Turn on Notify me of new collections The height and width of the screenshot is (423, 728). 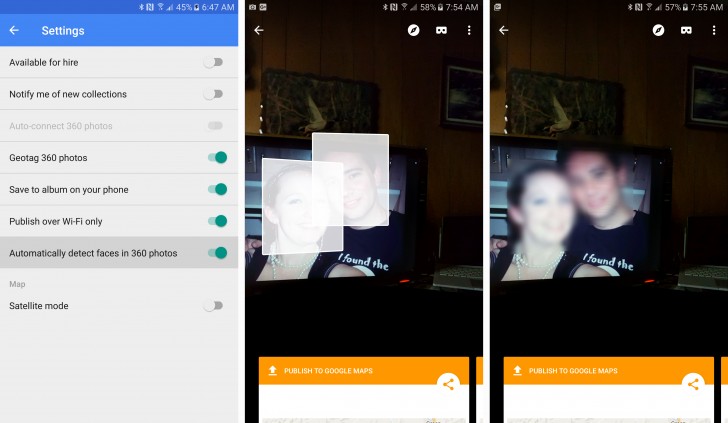[214, 94]
